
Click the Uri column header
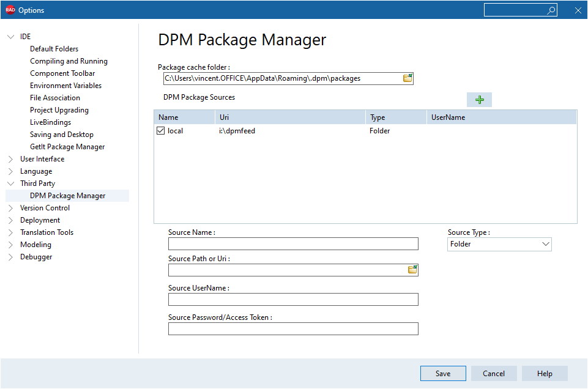(x=290, y=117)
